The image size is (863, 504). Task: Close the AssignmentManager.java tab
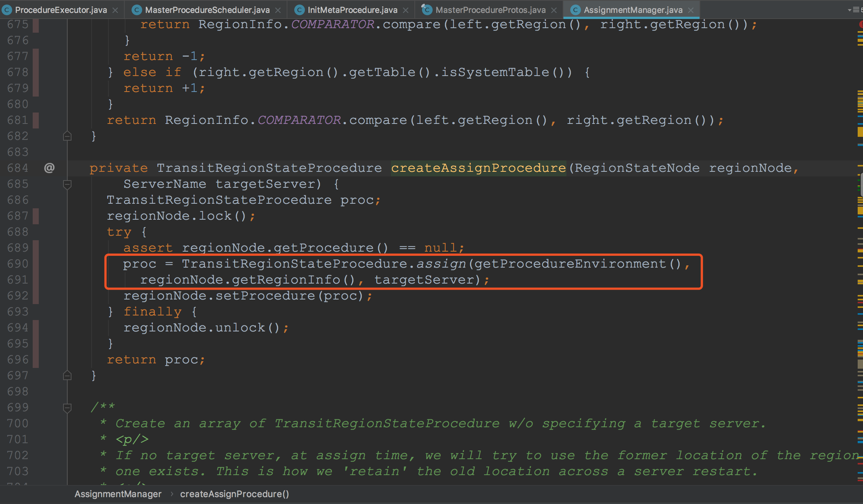(x=691, y=10)
